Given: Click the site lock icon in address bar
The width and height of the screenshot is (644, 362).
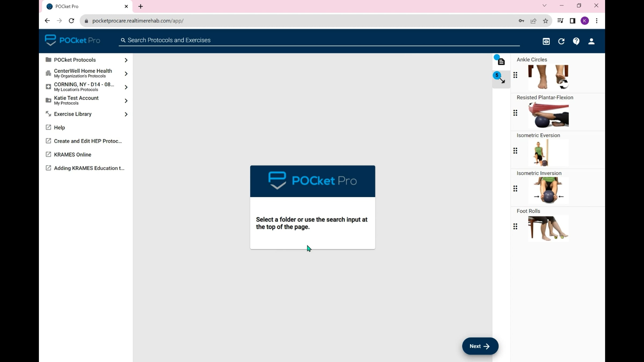Looking at the screenshot, I should point(86,21).
